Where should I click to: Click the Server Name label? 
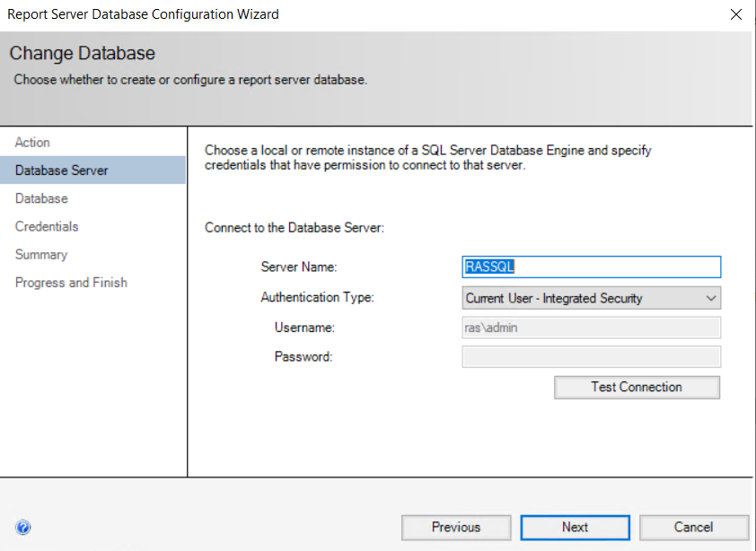pos(299,267)
